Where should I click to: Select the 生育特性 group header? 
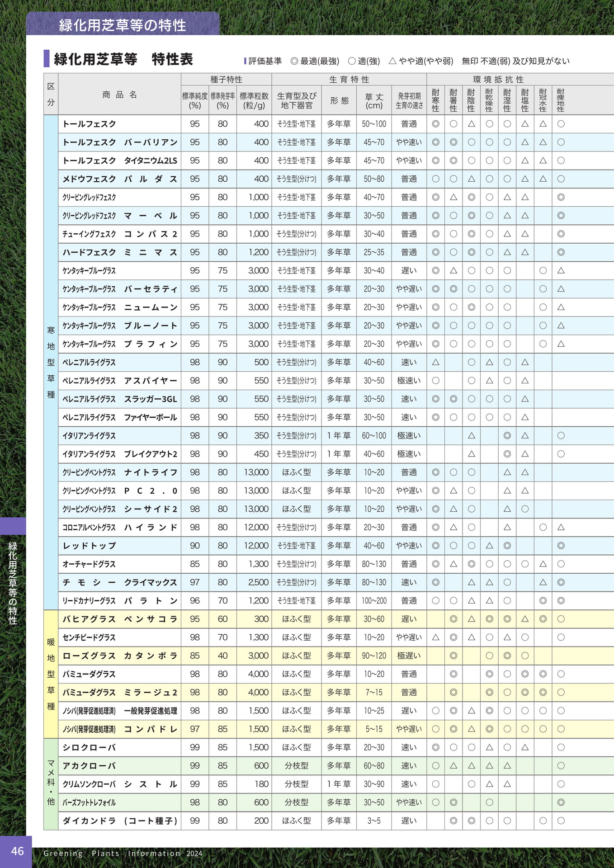tap(349, 79)
